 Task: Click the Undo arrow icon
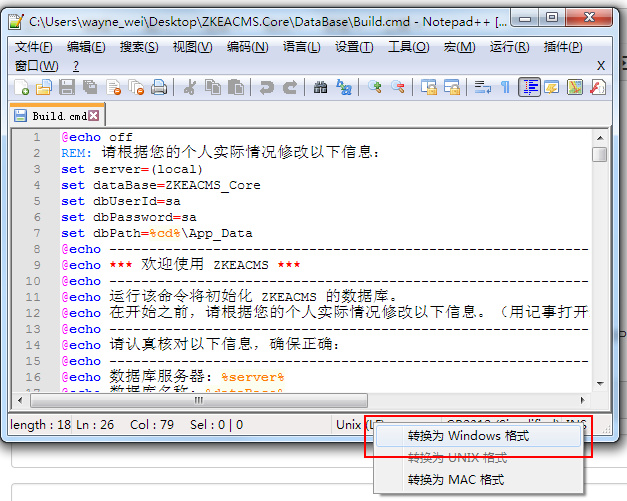[x=266, y=87]
